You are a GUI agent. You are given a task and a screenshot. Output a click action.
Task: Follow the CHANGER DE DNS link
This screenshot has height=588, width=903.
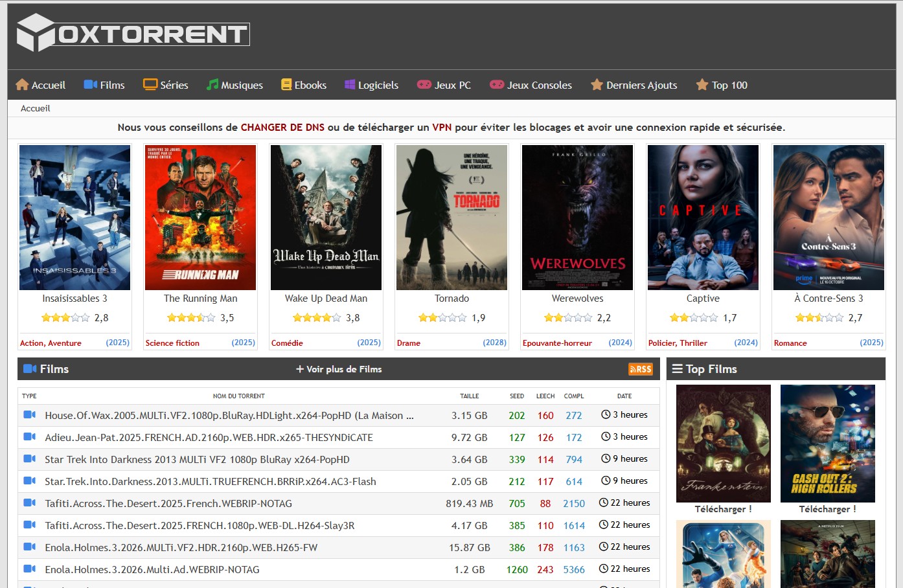tap(282, 128)
